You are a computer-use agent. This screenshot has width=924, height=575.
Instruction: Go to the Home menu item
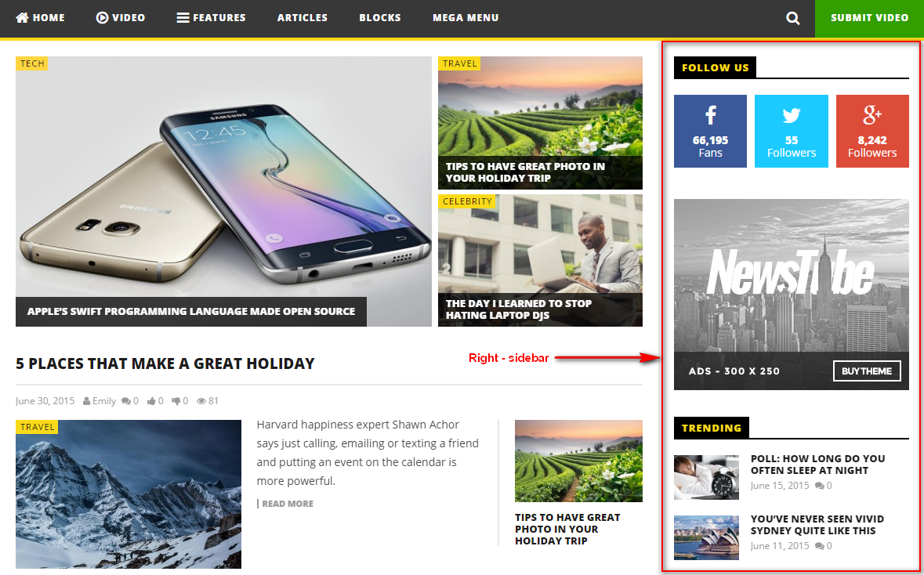point(40,18)
